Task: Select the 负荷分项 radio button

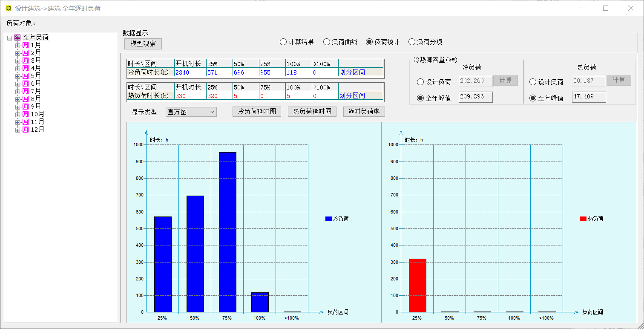Action: [412, 42]
